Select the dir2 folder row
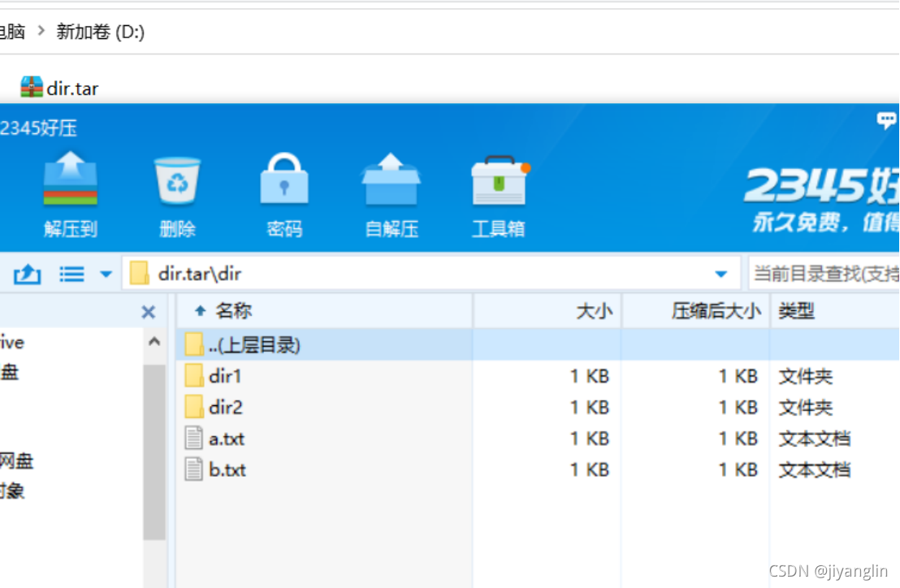The width and height of the screenshot is (900, 588). tap(538, 408)
